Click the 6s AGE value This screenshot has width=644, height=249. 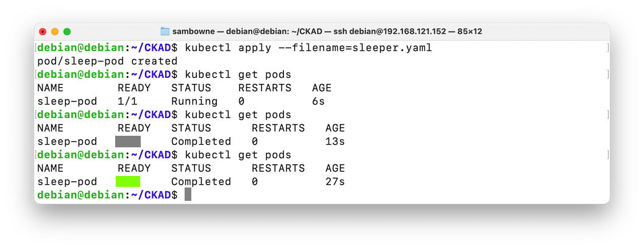click(x=318, y=101)
